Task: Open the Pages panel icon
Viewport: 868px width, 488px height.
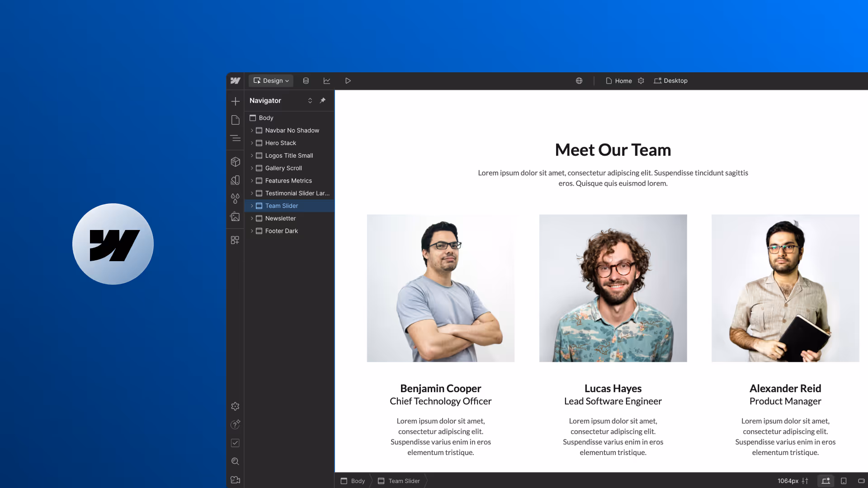Action: click(235, 120)
